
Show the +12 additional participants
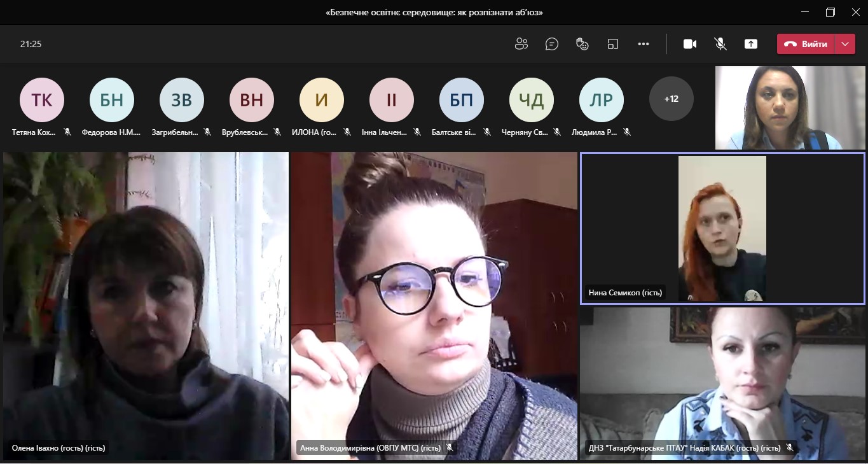point(671,99)
